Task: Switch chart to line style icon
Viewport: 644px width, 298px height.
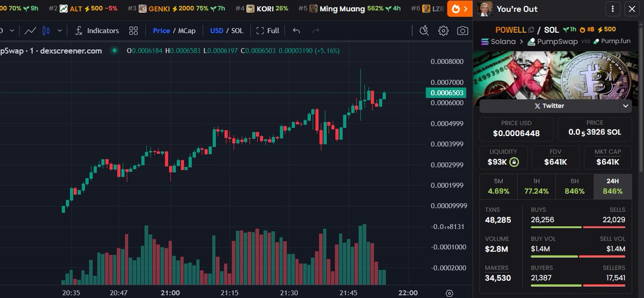Action: [31, 31]
